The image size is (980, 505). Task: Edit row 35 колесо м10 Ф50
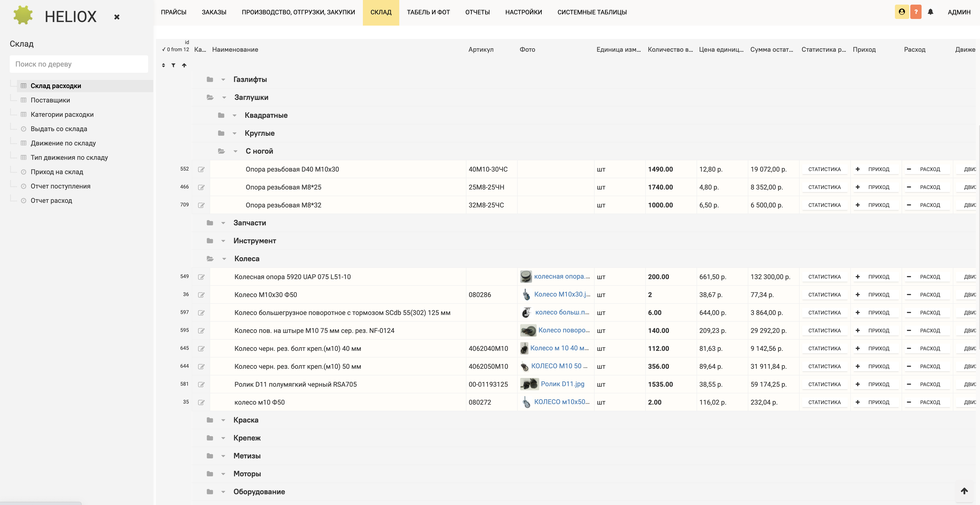(201, 402)
